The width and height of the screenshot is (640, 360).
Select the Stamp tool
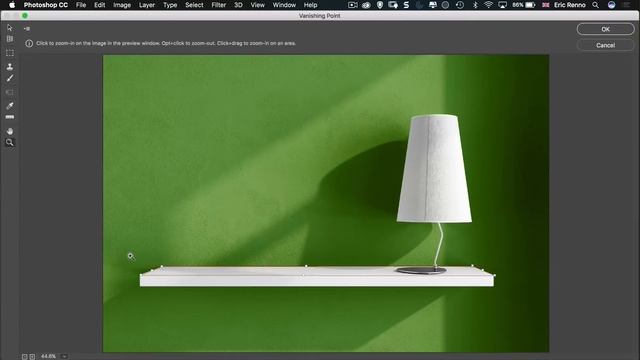[10, 66]
